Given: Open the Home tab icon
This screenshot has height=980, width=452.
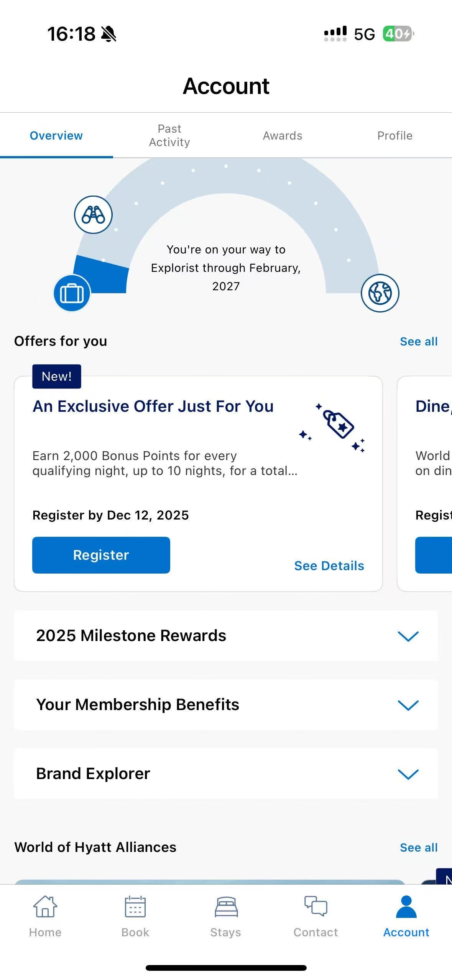Looking at the screenshot, I should 45,907.
